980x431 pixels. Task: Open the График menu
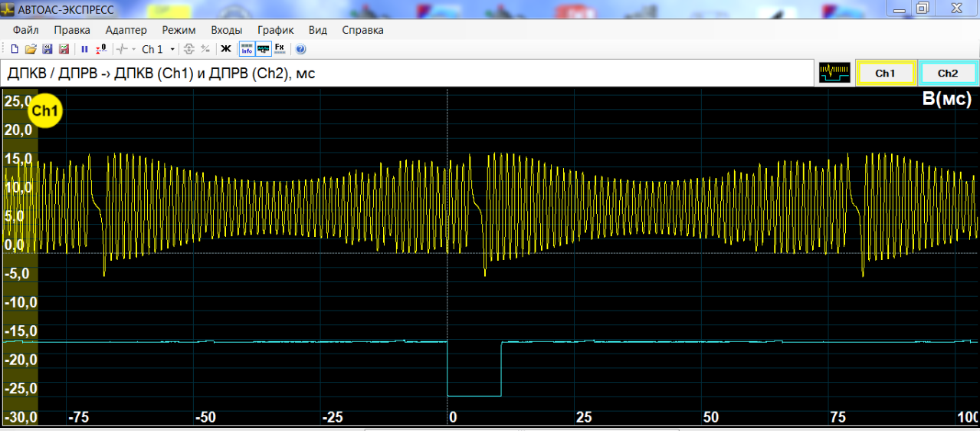tap(276, 30)
